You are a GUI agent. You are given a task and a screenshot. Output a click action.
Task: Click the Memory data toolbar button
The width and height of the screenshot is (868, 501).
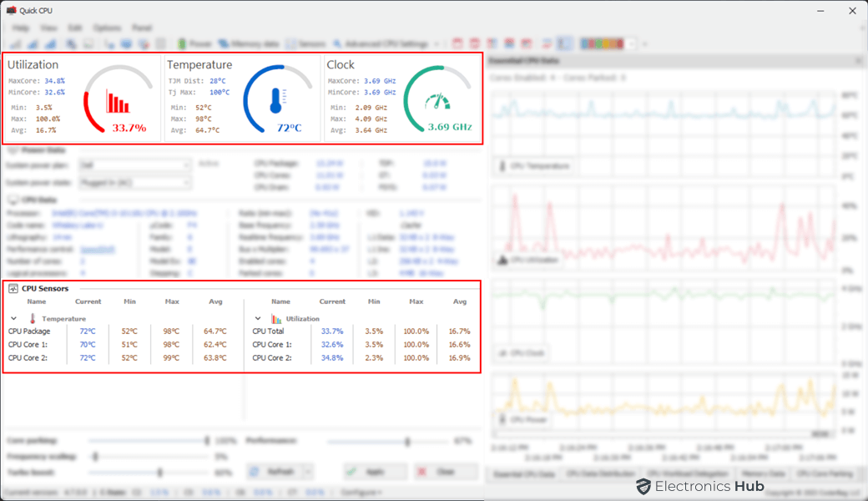pyautogui.click(x=249, y=43)
